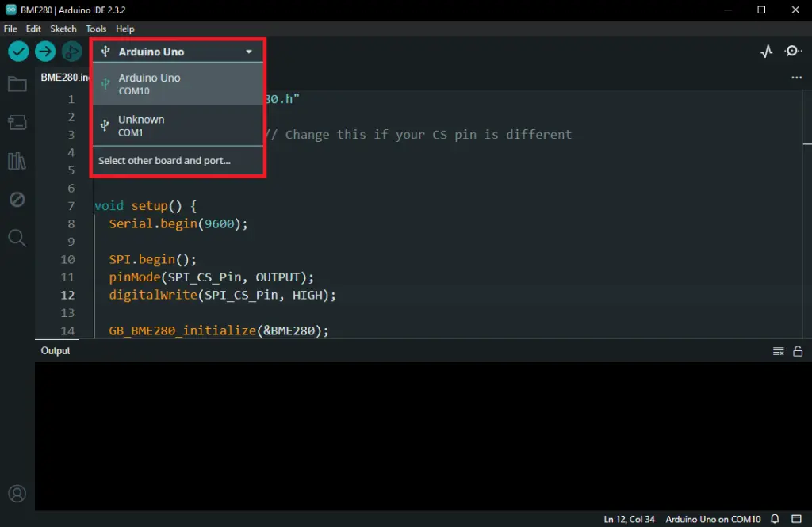
Task: Click the Upload arrow button
Action: [x=45, y=52]
